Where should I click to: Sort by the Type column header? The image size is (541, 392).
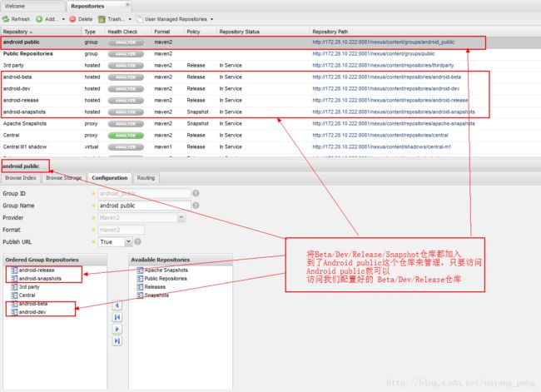pos(93,32)
